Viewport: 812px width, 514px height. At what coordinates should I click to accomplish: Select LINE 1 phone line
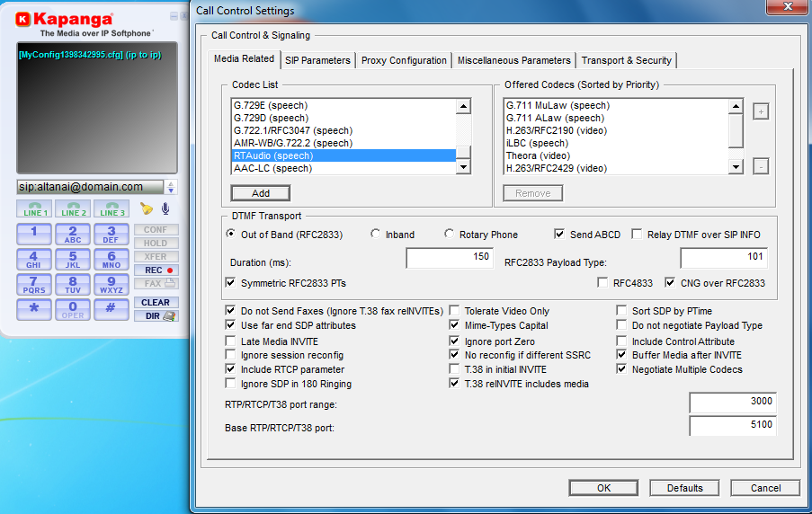(35, 209)
